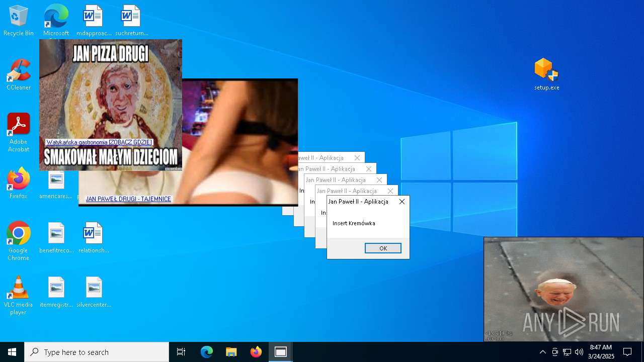Viewport: 644px width, 362px height.
Task: Open the Recycle Bin desktop icon
Action: (19, 21)
